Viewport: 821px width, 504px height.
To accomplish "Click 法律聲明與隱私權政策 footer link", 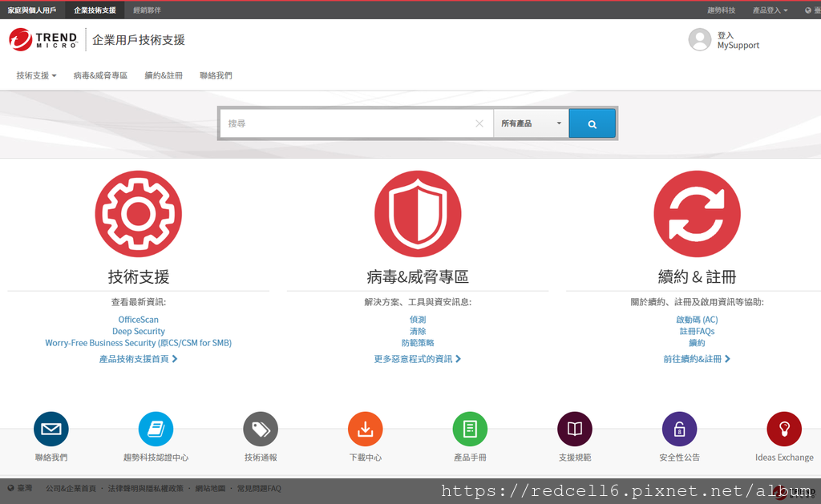I will pyautogui.click(x=146, y=488).
